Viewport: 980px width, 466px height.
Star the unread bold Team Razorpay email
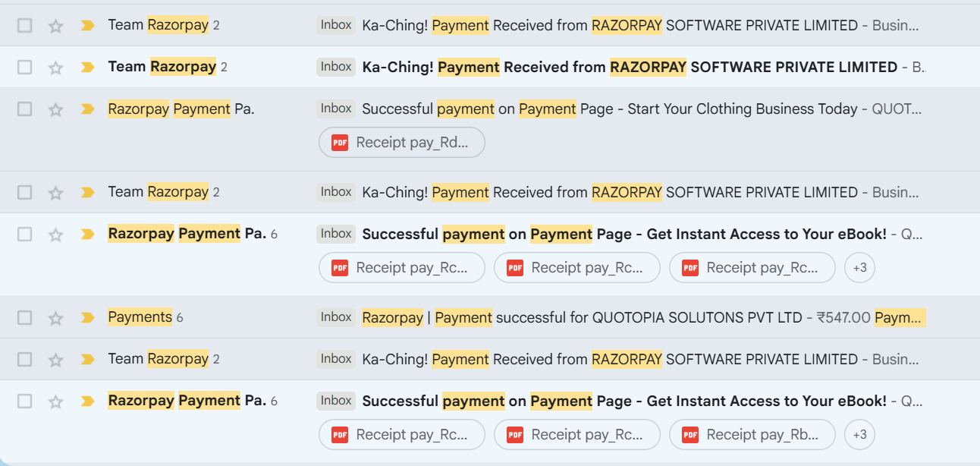coord(55,68)
